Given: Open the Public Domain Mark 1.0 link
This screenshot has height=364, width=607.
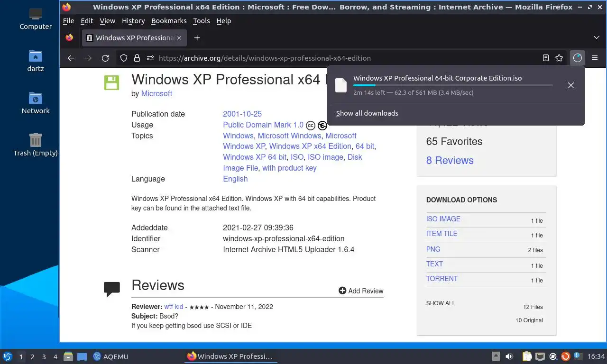Looking at the screenshot, I should pyautogui.click(x=263, y=125).
